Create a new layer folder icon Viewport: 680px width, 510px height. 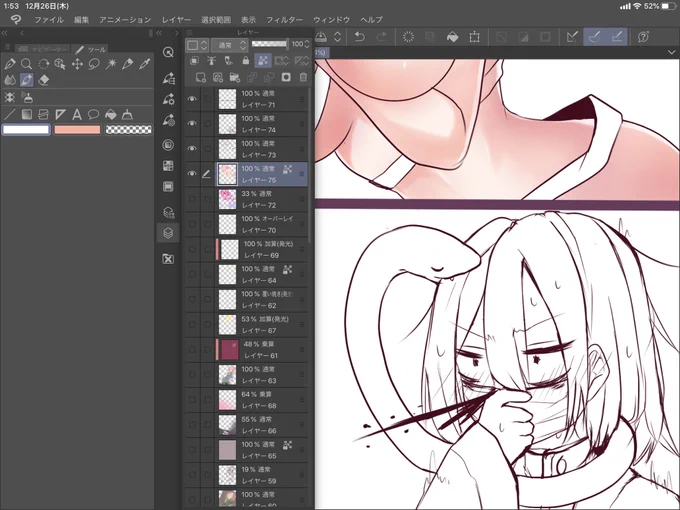[x=235, y=77]
